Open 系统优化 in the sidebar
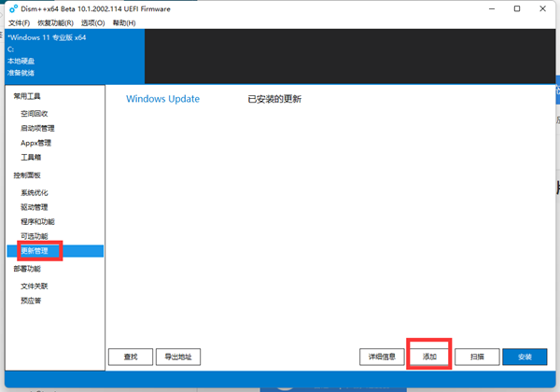 click(35, 192)
